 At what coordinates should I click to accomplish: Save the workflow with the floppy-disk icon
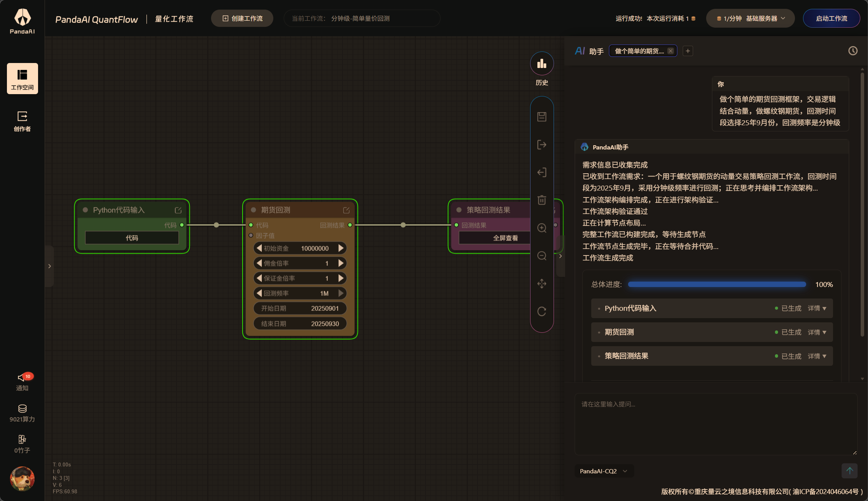pos(542,117)
